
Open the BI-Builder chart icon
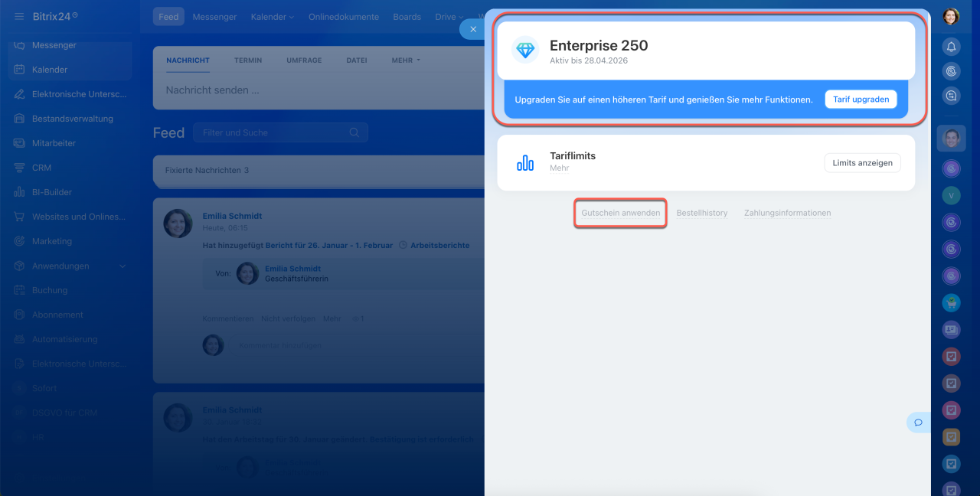pyautogui.click(x=19, y=192)
